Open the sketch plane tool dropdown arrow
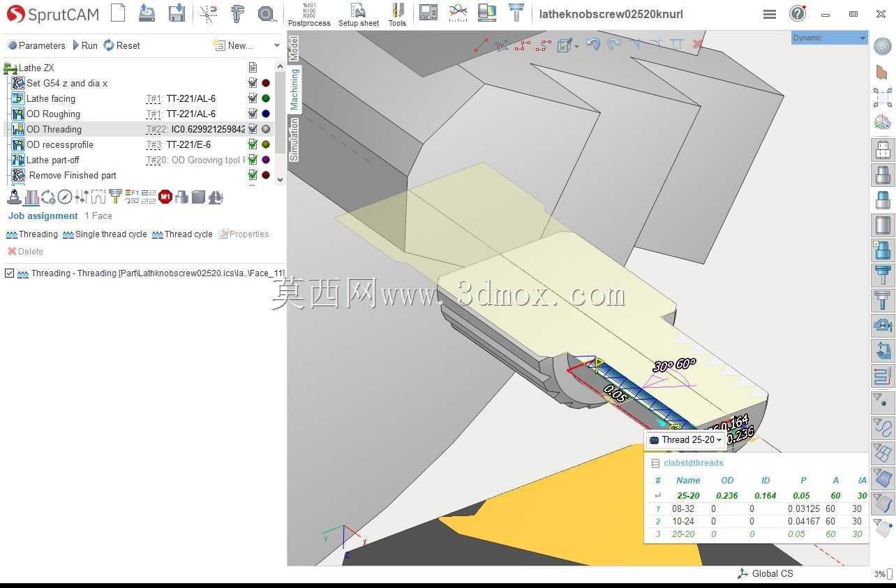Screen dimensions: 896x588 point(577,46)
